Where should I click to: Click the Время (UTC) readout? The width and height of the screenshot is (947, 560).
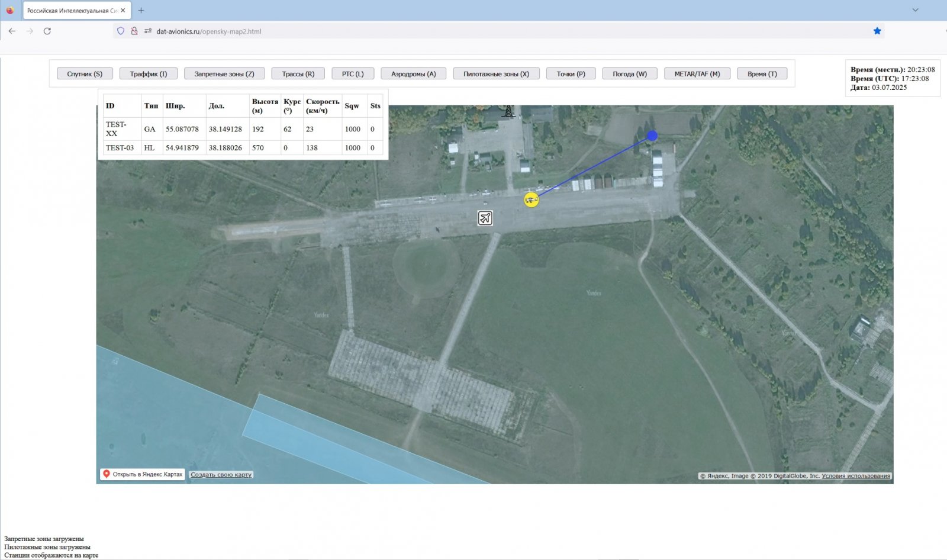(x=890, y=78)
